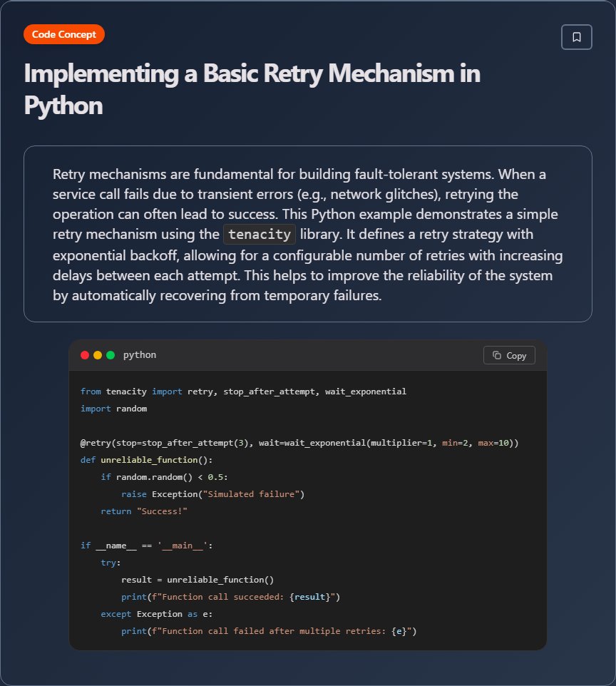
Task: Toggle the bookmark to save this article
Action: [577, 36]
